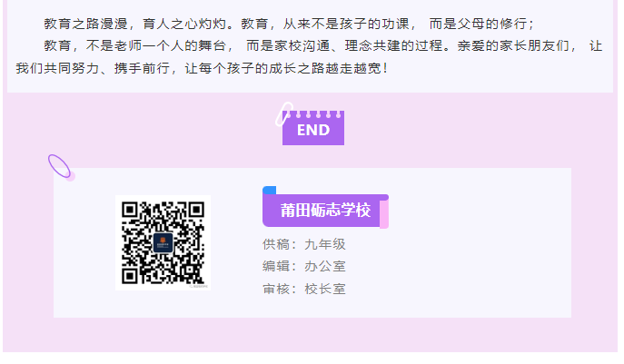
Task: Click the small watermark under QR code
Action: (x=199, y=286)
